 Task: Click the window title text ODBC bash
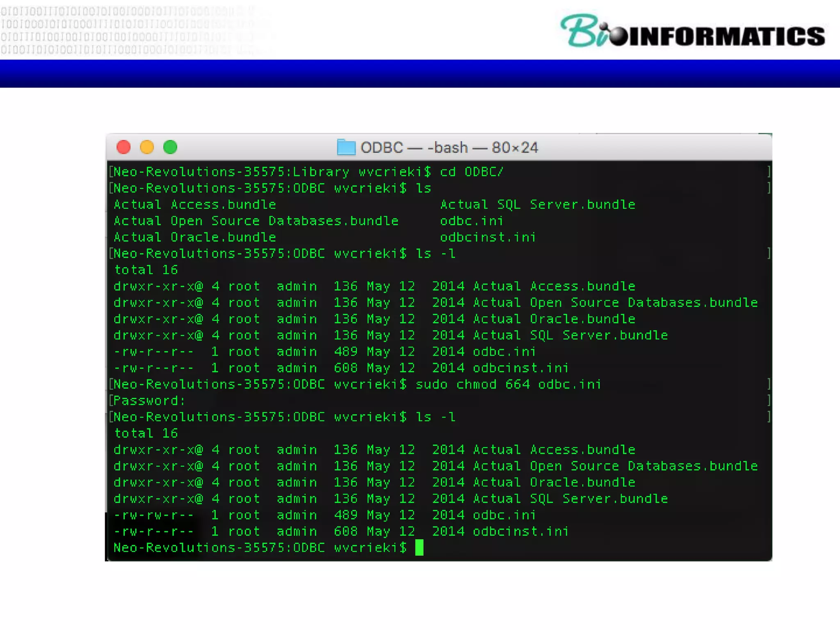point(449,148)
